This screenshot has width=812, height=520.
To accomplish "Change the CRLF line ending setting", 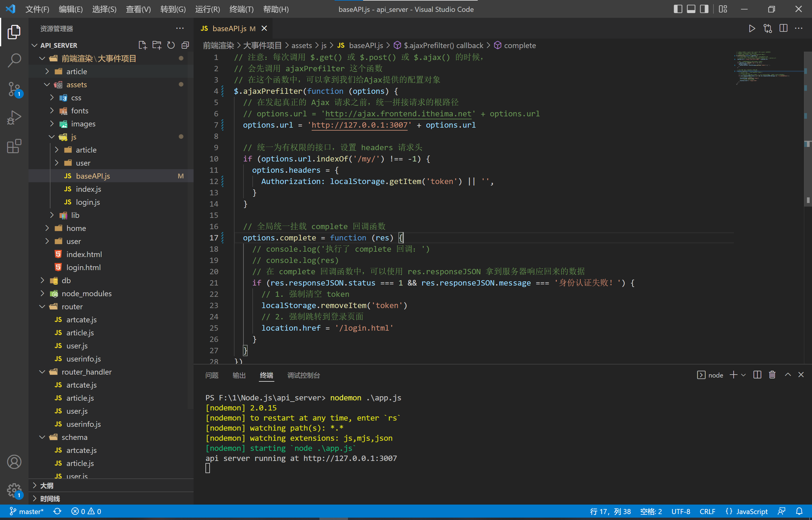I will 707,511.
